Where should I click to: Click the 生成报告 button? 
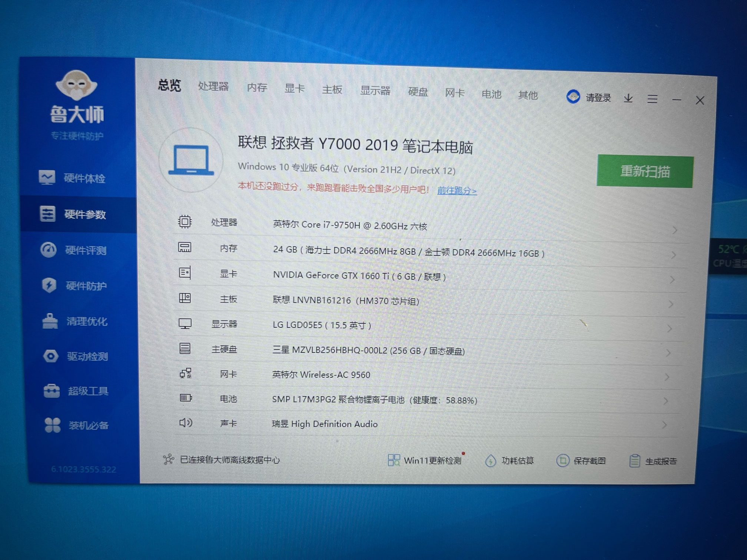pyautogui.click(x=653, y=461)
